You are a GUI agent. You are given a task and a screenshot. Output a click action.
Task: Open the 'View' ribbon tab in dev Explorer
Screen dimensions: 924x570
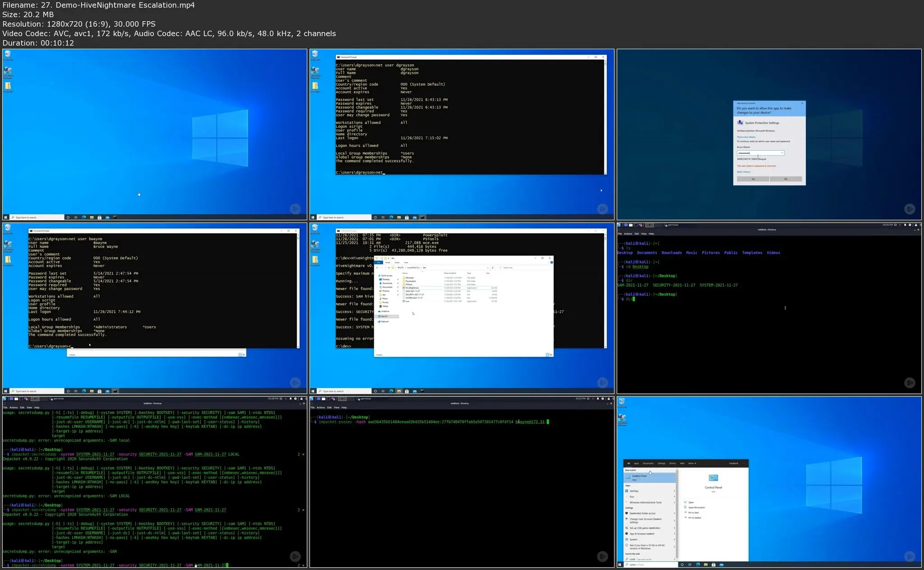point(406,262)
